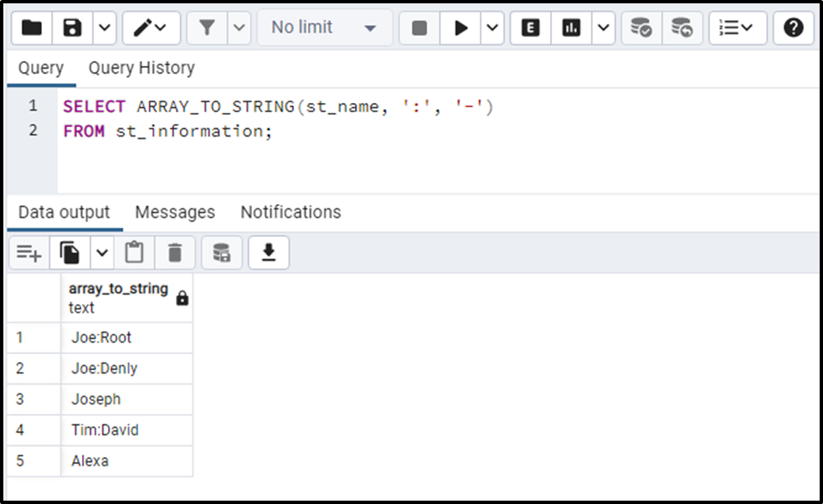823x504 pixels.
Task: Expand the Execute options dropdown arrow
Action: pyautogui.click(x=492, y=28)
